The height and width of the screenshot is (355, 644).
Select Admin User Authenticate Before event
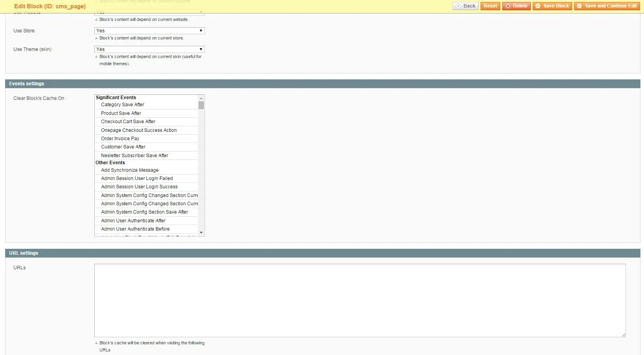135,229
